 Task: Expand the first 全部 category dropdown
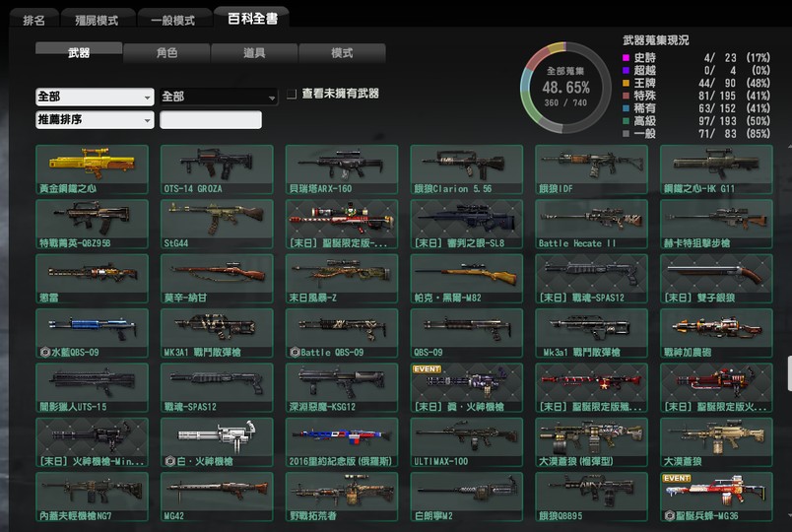[x=95, y=97]
